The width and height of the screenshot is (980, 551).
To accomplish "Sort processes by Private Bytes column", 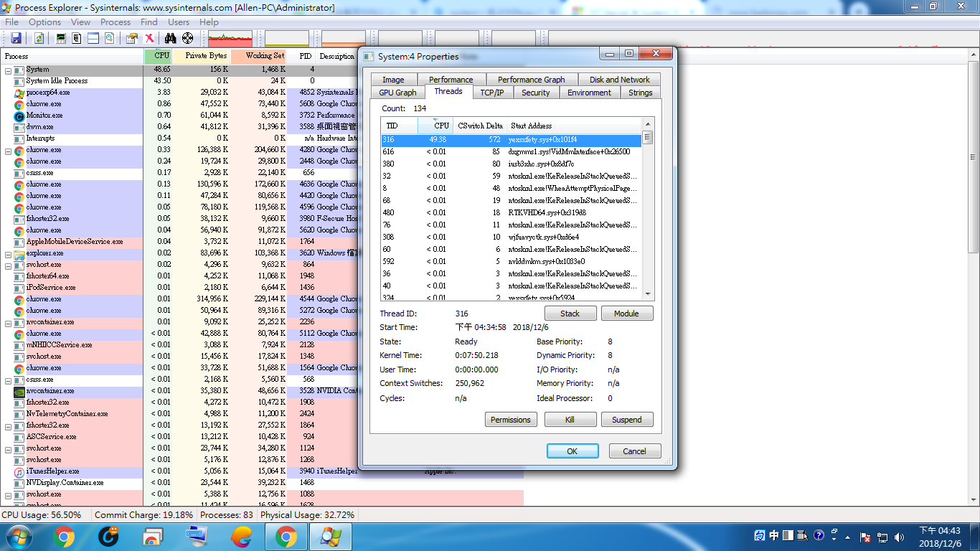I will click(202, 56).
